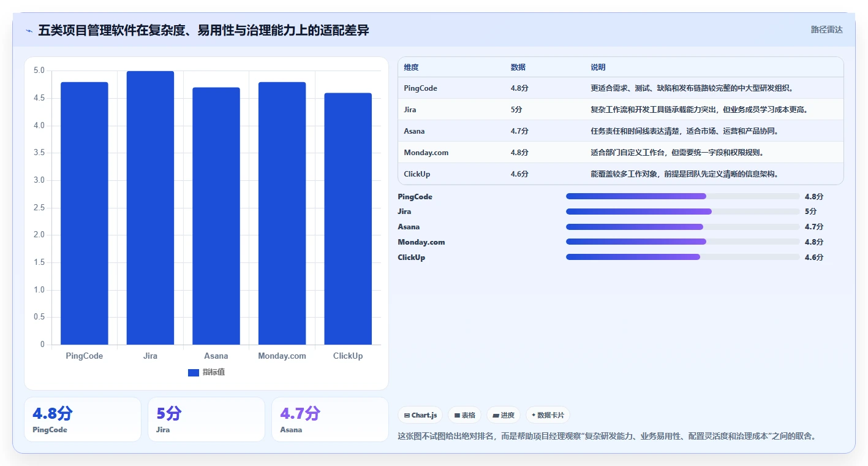
Task: Click the 数据卡片 tag chip
Action: pyautogui.click(x=548, y=415)
